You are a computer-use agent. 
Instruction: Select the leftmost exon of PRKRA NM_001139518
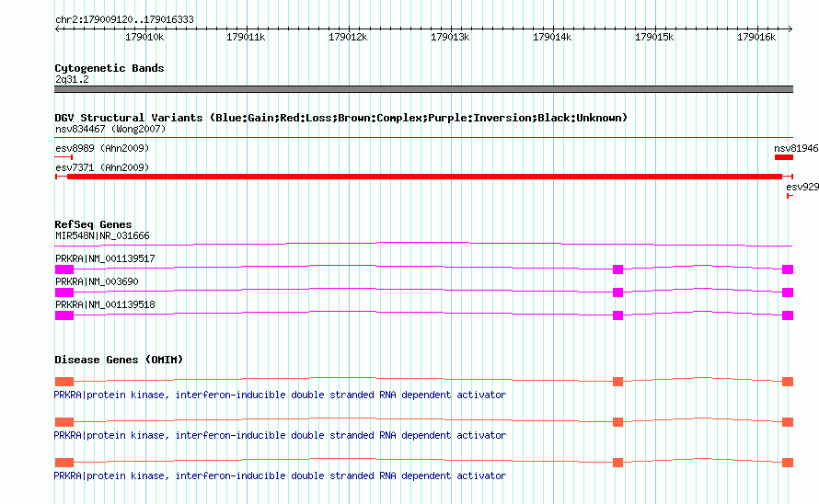(64, 315)
